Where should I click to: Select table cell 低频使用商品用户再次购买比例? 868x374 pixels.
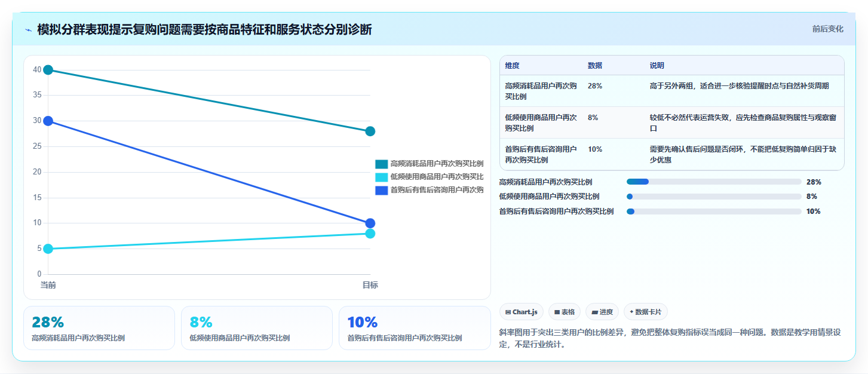point(541,122)
